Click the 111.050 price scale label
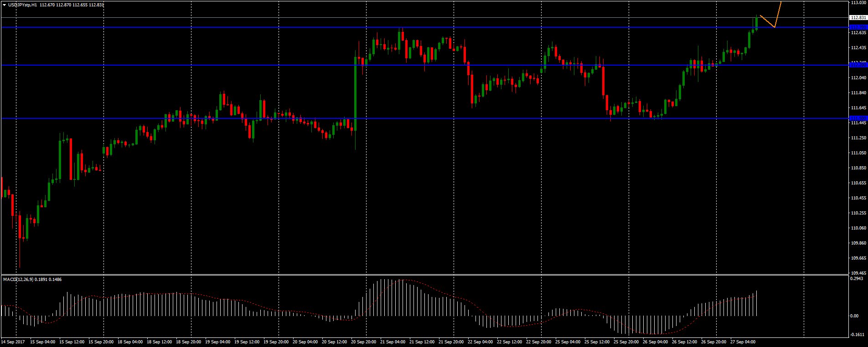Viewport: 868px width, 347px height. pyautogui.click(x=858, y=153)
